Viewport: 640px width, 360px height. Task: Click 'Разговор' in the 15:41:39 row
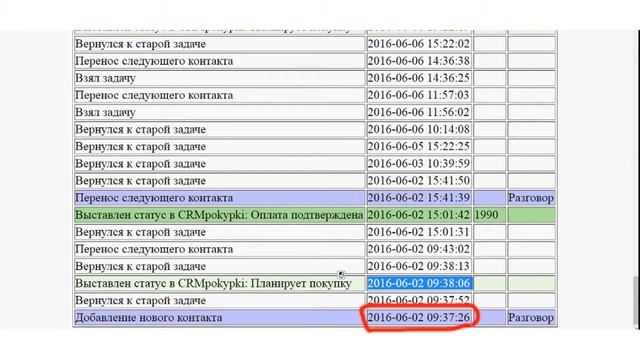531,198
